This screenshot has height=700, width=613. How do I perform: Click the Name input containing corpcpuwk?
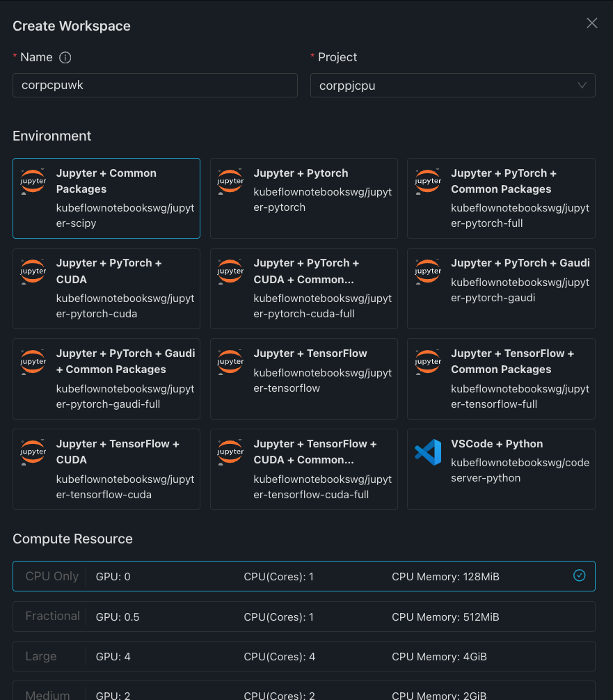click(x=154, y=85)
